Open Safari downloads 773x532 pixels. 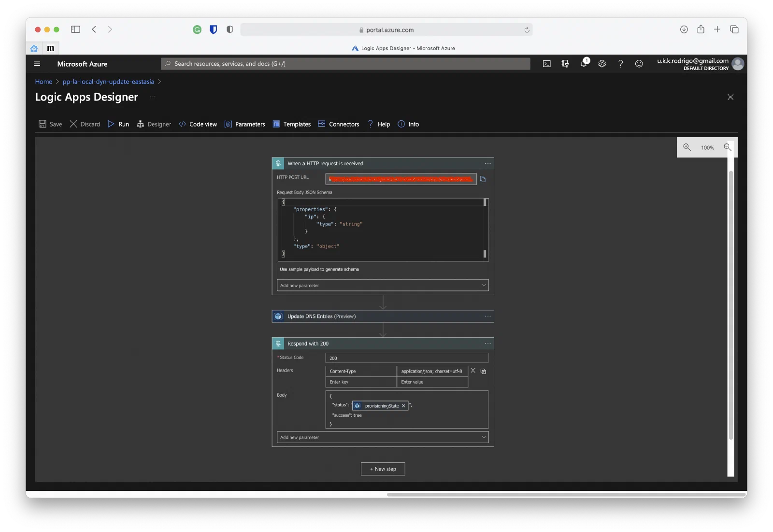(684, 29)
